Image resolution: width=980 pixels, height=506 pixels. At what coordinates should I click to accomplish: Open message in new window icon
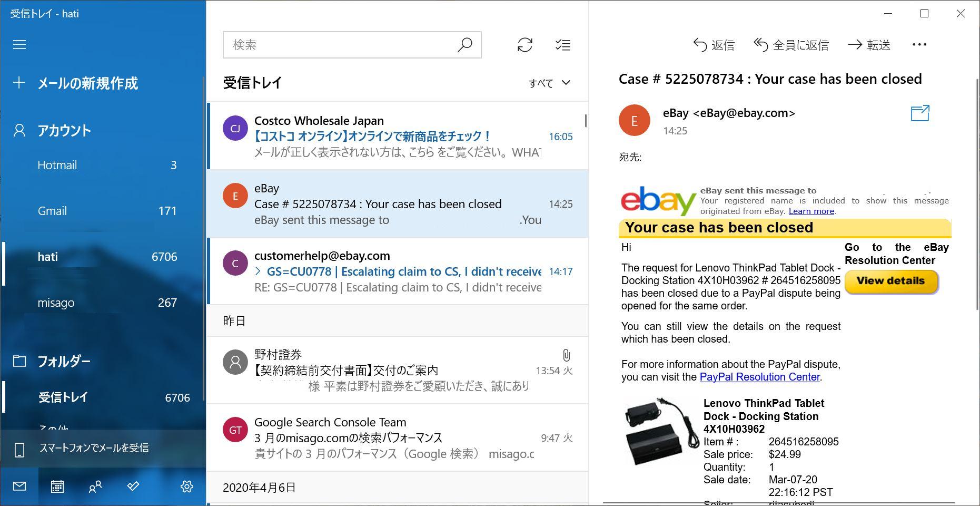(x=920, y=113)
